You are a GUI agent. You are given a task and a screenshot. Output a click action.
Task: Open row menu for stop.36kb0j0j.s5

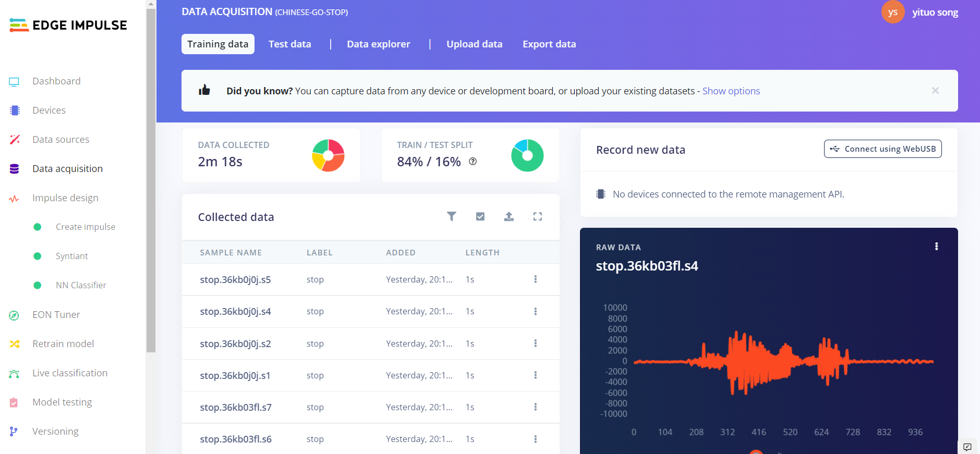click(x=536, y=279)
